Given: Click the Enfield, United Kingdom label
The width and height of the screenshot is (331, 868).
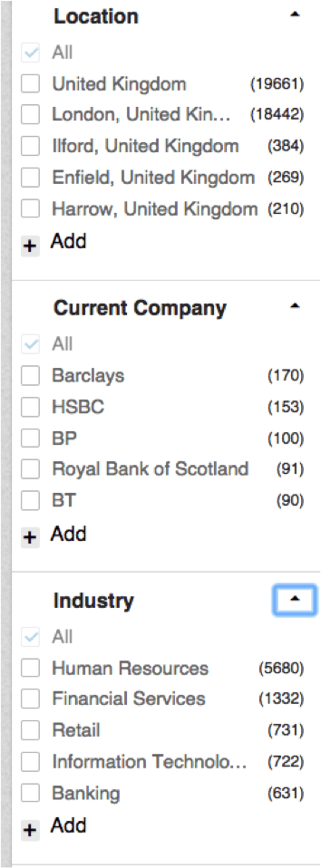Looking at the screenshot, I should point(153,178).
